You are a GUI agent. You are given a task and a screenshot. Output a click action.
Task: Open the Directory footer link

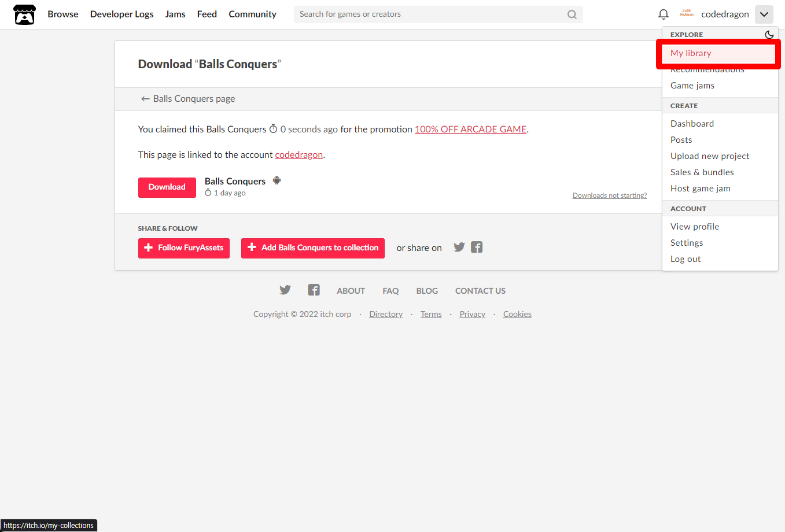tap(386, 315)
